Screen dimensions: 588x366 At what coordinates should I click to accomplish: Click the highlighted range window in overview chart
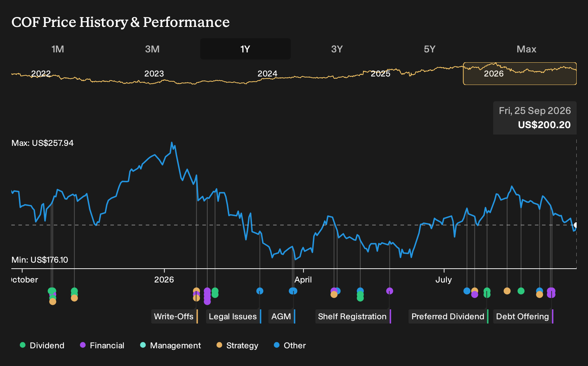(x=520, y=74)
